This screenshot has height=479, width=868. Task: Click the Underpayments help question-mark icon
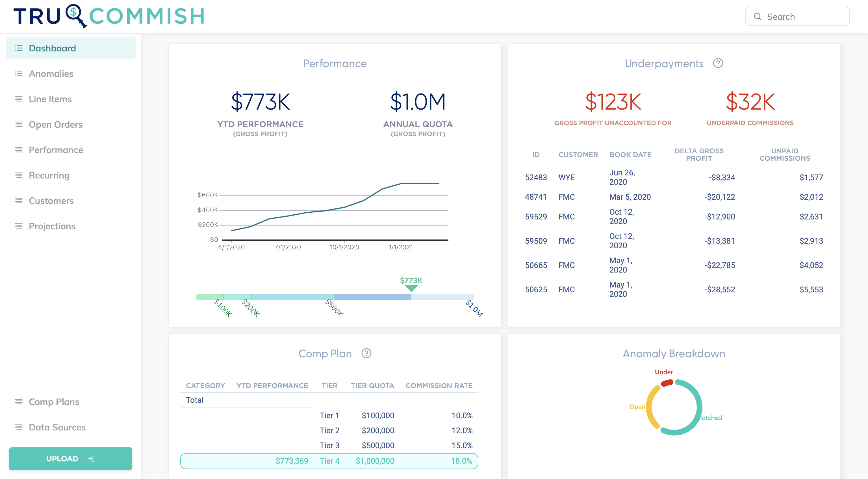pos(718,63)
